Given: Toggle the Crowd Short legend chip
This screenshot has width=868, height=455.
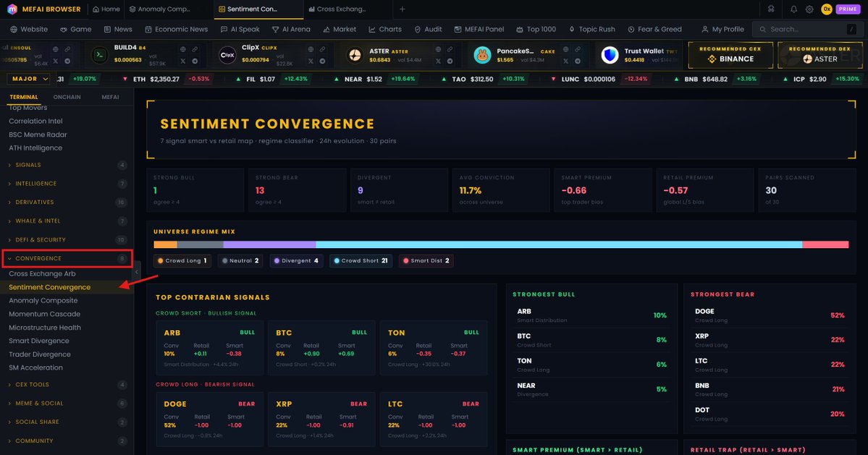Looking at the screenshot, I should pyautogui.click(x=361, y=260).
